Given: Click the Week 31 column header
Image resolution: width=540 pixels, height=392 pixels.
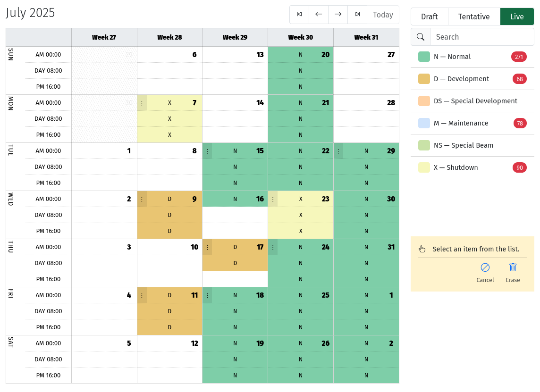Looking at the screenshot, I should (x=366, y=37).
